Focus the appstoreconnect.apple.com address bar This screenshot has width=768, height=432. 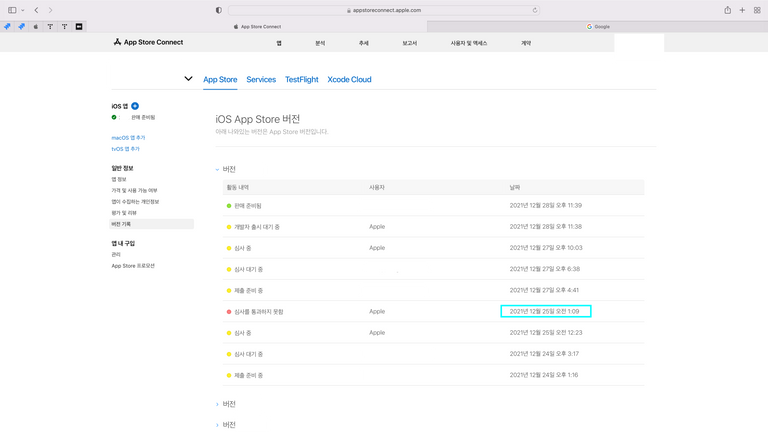[384, 10]
